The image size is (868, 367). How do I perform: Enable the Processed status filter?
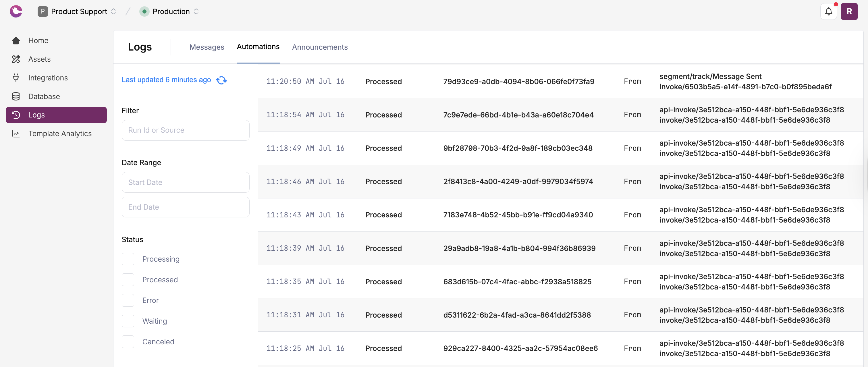(x=128, y=279)
